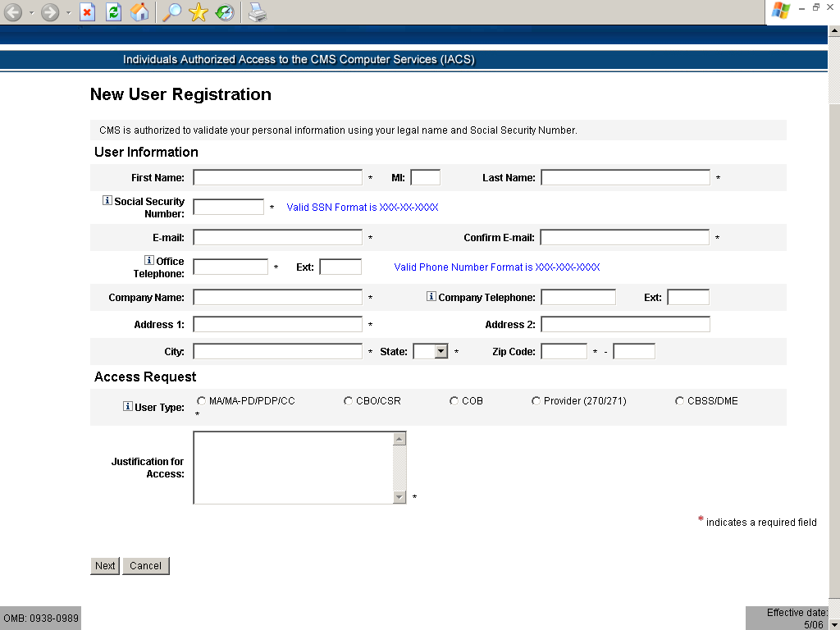Go to the Home page icon
Image resolution: width=840 pixels, height=630 pixels.
139,12
